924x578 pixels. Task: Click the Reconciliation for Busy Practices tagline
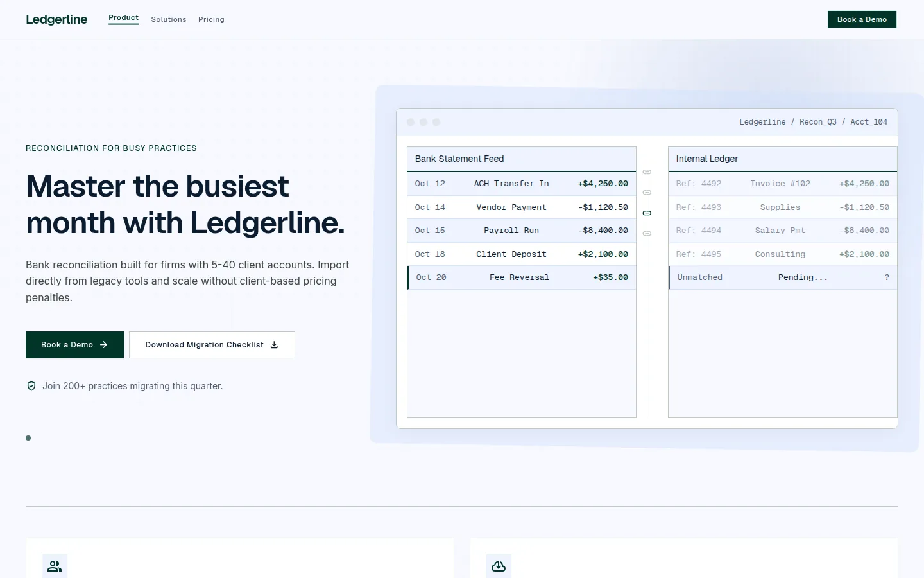click(x=111, y=148)
